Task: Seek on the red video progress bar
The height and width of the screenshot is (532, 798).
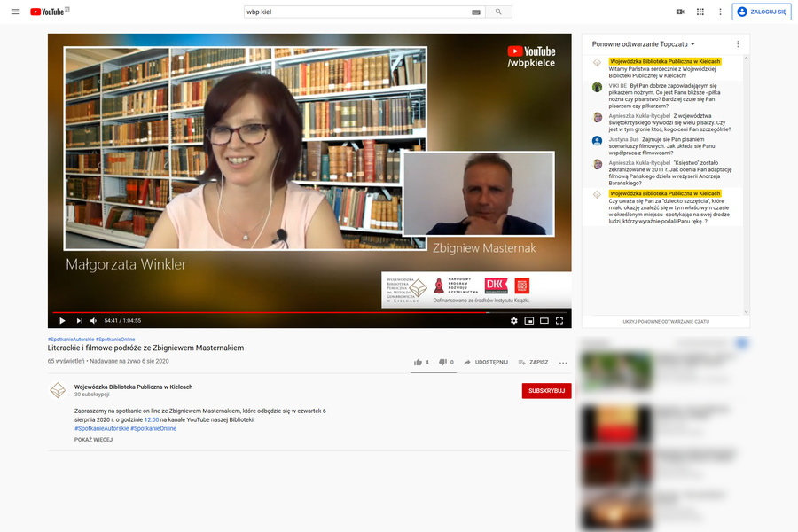Action: [x=309, y=312]
